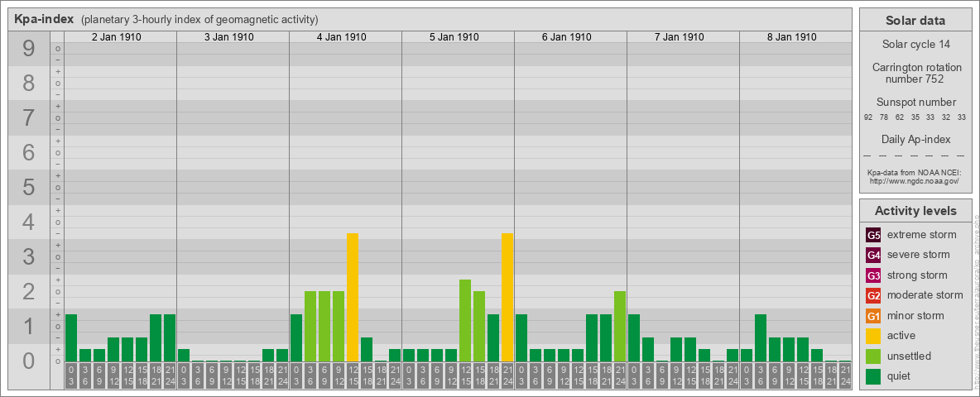The image size is (980, 397).
Task: Click the '5 Jan 1910' date header
Action: tap(454, 37)
